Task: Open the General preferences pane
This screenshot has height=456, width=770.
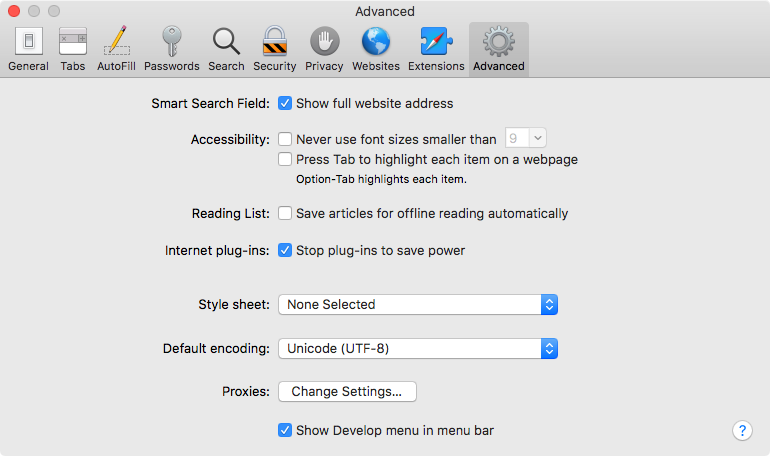Action: click(28, 49)
